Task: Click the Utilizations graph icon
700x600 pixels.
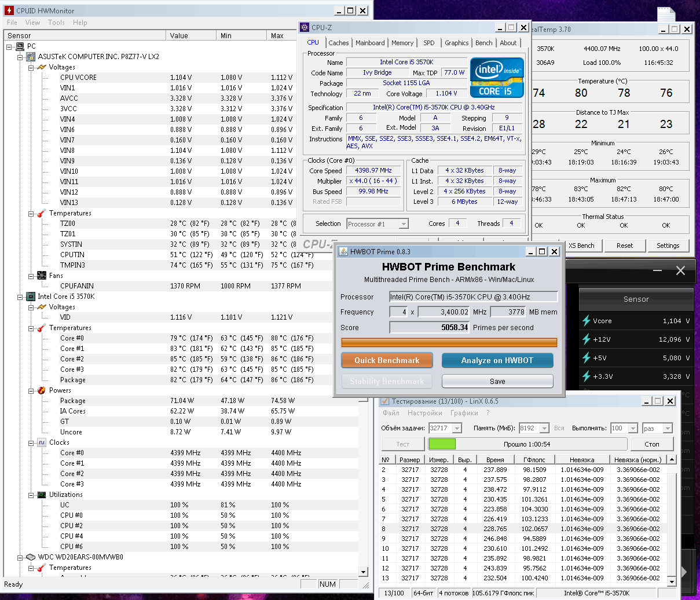Action: (42, 495)
